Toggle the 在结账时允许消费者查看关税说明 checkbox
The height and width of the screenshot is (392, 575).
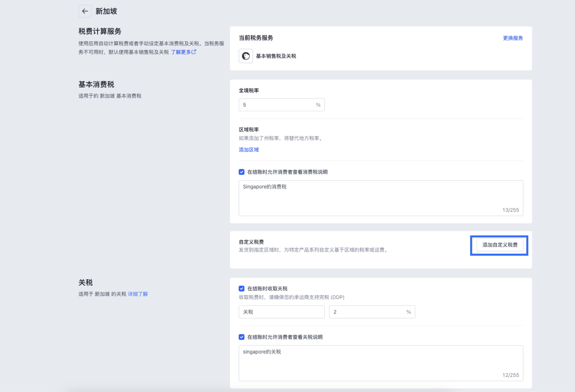[241, 337]
